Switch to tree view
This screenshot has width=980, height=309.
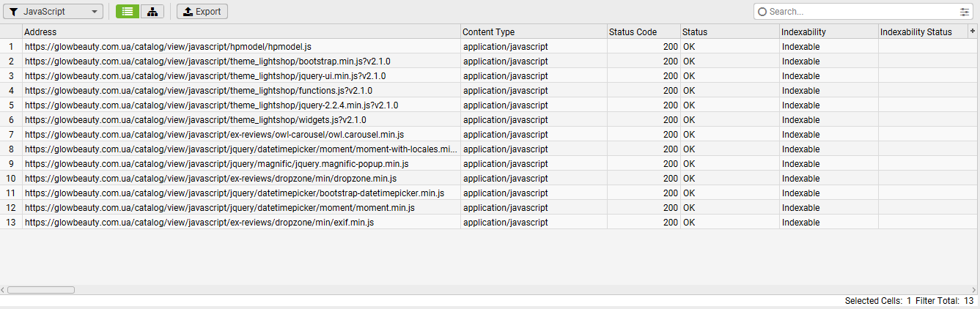(152, 12)
